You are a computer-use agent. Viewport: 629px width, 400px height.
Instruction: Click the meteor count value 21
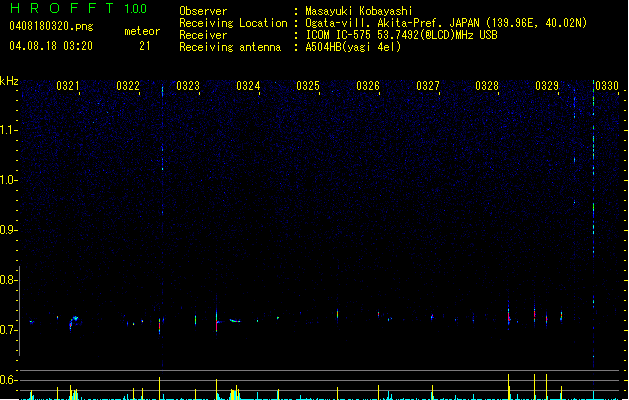(145, 46)
